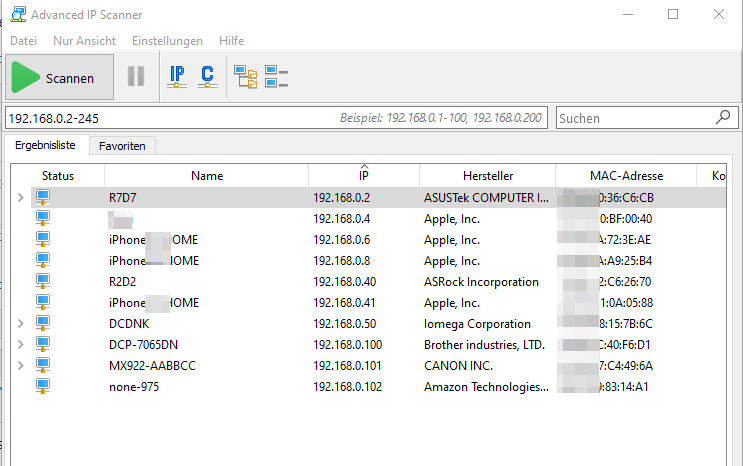Select the none-975 name cell
The image size is (743, 466).
pos(134,387)
